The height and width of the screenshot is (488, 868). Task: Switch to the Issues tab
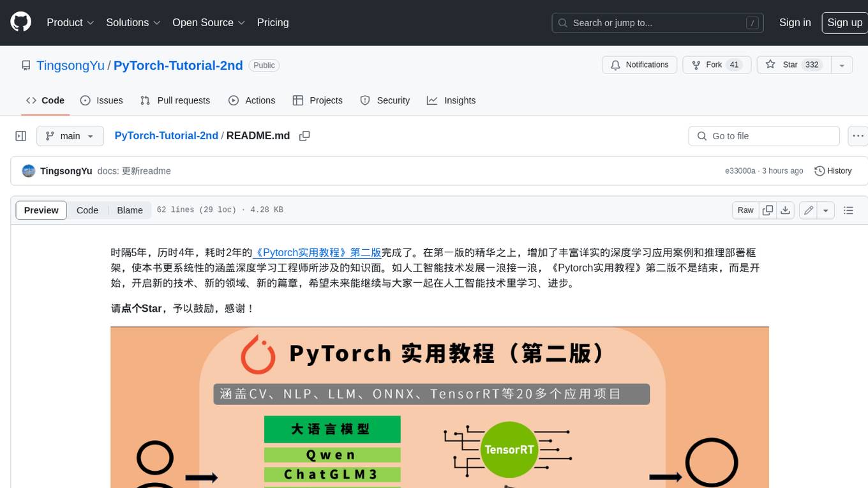tap(101, 100)
